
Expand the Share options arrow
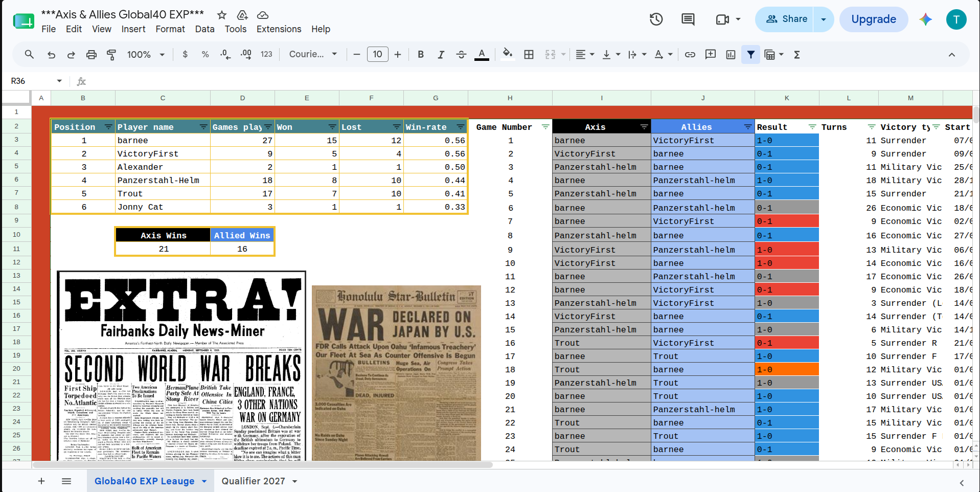824,19
